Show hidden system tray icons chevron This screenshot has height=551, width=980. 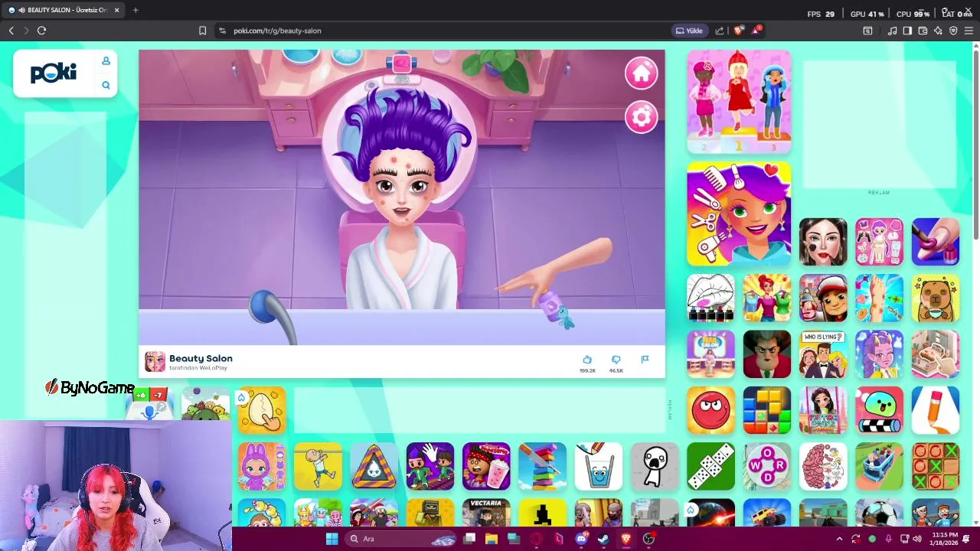click(839, 539)
